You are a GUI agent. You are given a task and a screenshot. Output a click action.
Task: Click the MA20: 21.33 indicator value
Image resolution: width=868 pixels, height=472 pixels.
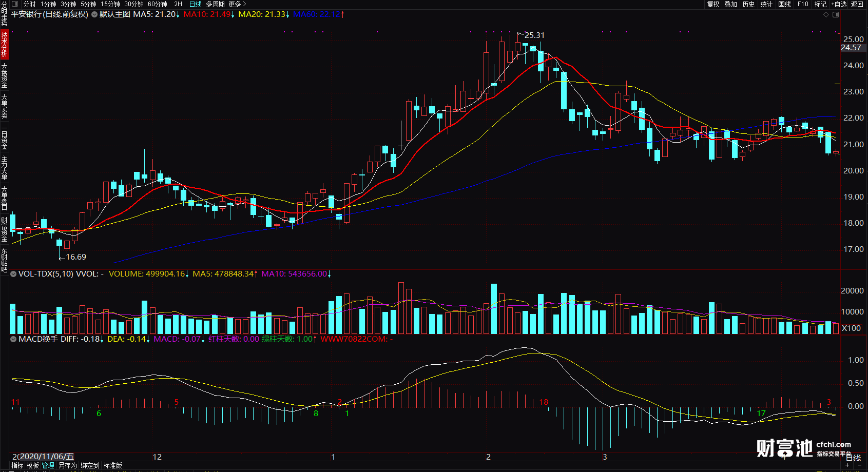pyautogui.click(x=264, y=14)
